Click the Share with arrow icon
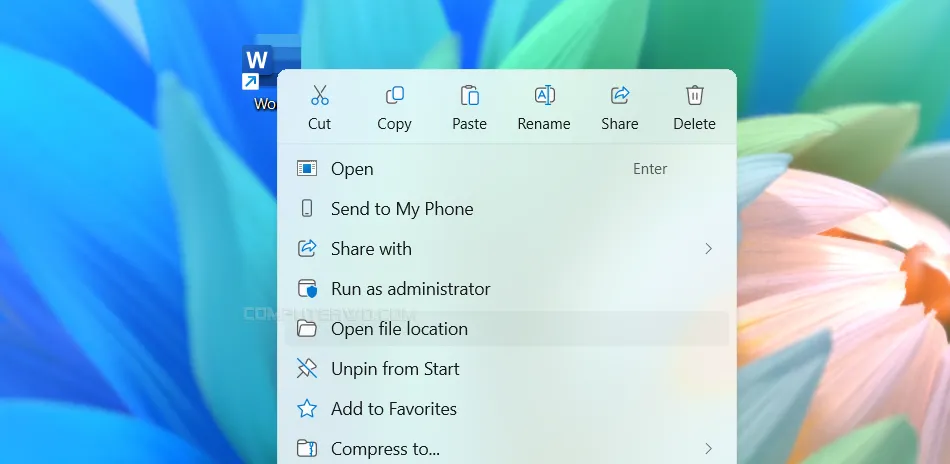Screen dimensions: 950x464 pyautogui.click(x=307, y=248)
